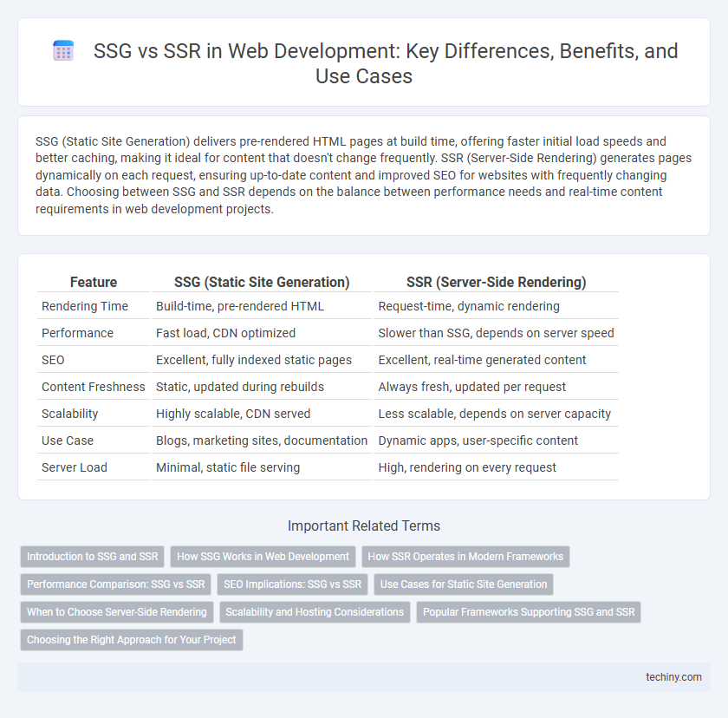This screenshot has width=728, height=718.
Task: Open 'Introduction to SSG and SSR' tag
Action: pyautogui.click(x=93, y=557)
